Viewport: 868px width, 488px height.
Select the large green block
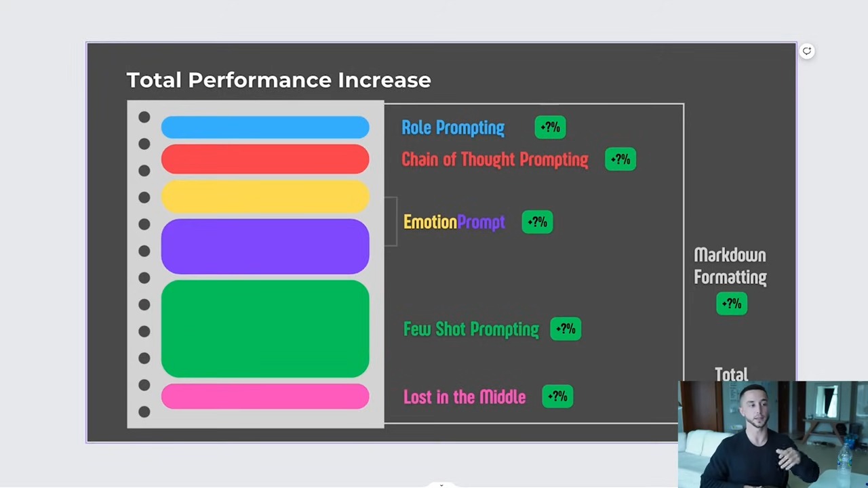point(265,329)
